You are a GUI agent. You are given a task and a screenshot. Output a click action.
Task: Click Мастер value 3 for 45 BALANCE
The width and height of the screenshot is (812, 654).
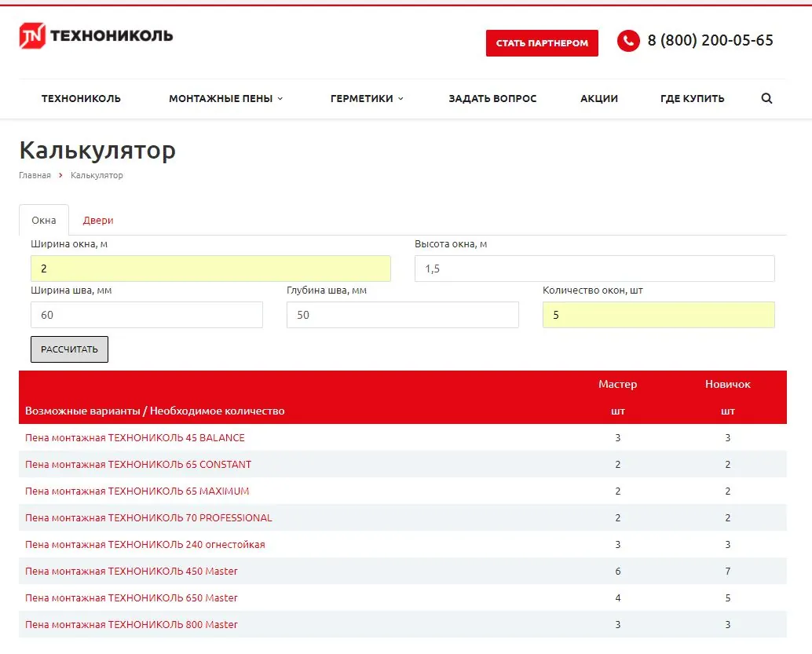click(x=618, y=437)
